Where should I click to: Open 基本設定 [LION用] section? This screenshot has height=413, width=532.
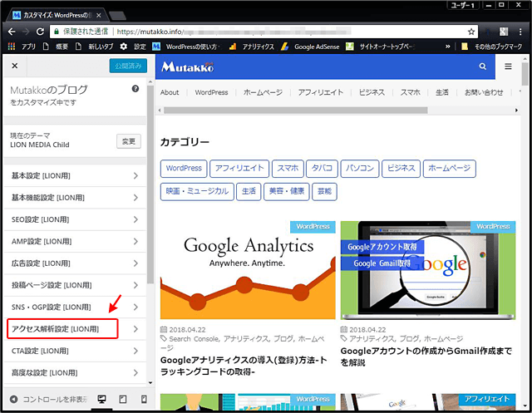tap(75, 175)
